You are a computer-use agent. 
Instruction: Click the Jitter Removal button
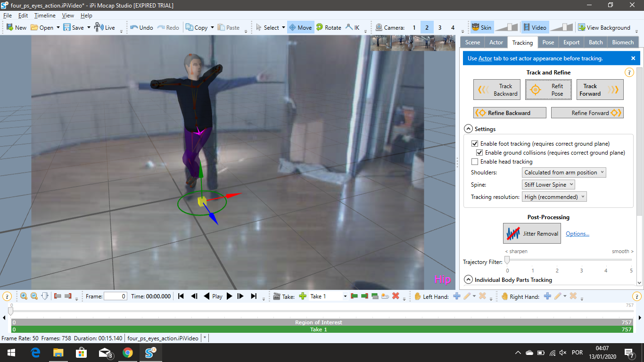tap(532, 233)
